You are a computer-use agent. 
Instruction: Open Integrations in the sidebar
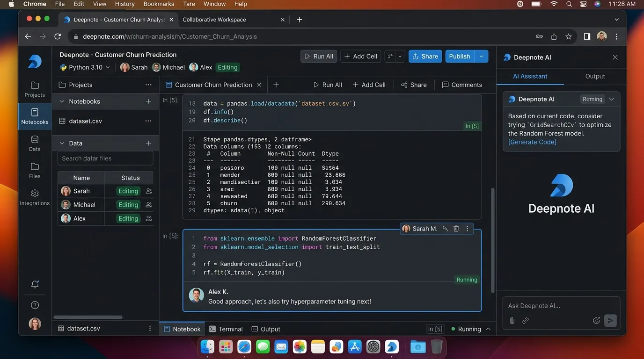pos(35,197)
